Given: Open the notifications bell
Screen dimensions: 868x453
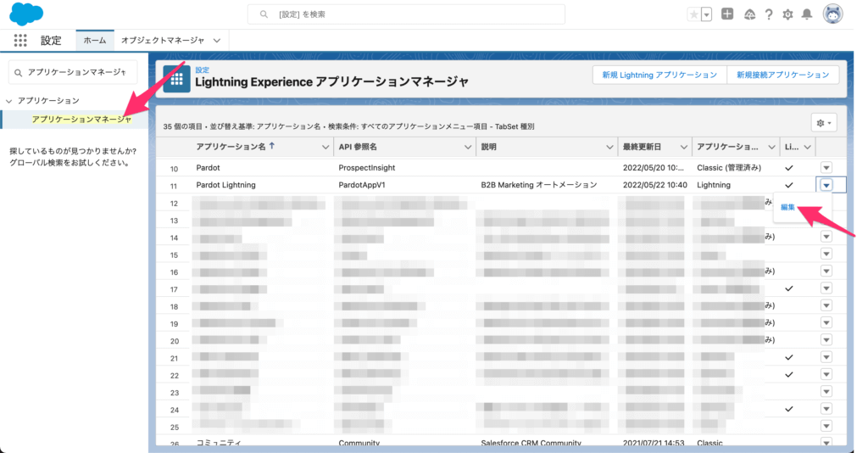Looking at the screenshot, I should [x=807, y=14].
